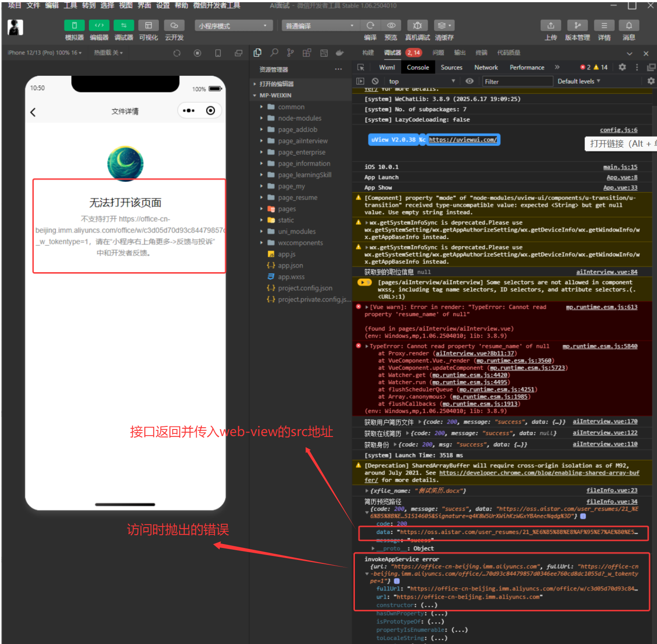The width and height of the screenshot is (657, 644).
Task: Click the detach simulator window icon
Action: (239, 53)
